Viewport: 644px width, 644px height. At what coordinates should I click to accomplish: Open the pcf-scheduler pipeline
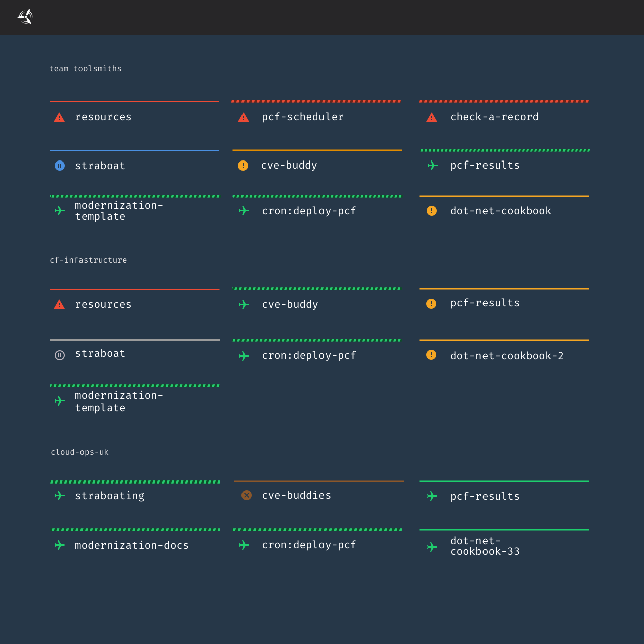[x=303, y=117]
